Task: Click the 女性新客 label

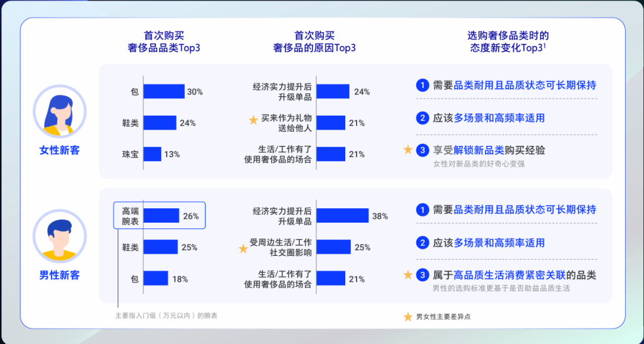Action: click(60, 151)
